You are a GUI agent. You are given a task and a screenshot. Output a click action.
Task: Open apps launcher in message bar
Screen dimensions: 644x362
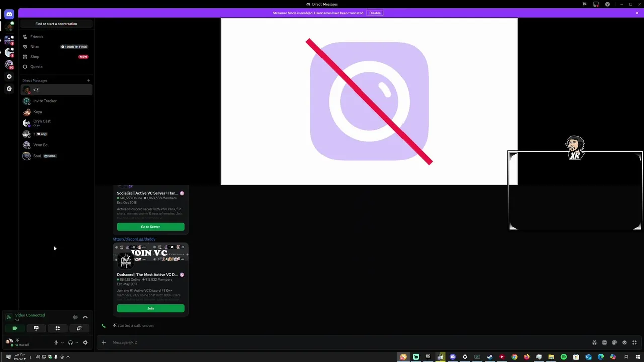coord(634,343)
